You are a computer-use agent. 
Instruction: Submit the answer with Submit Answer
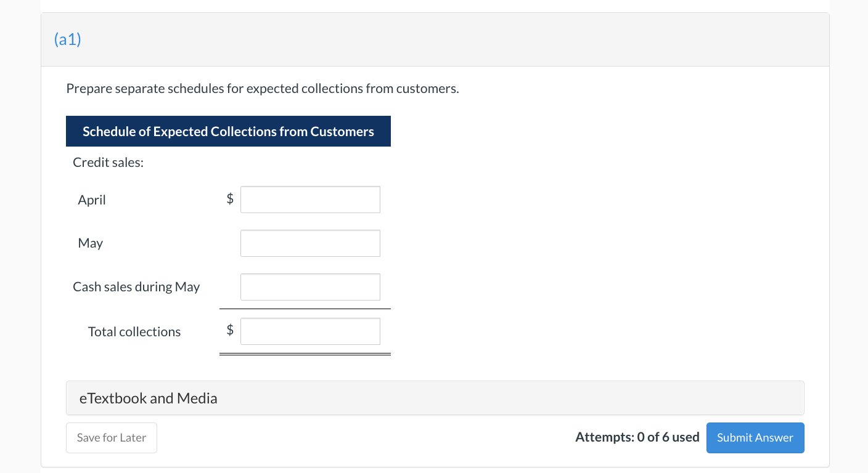tap(755, 438)
